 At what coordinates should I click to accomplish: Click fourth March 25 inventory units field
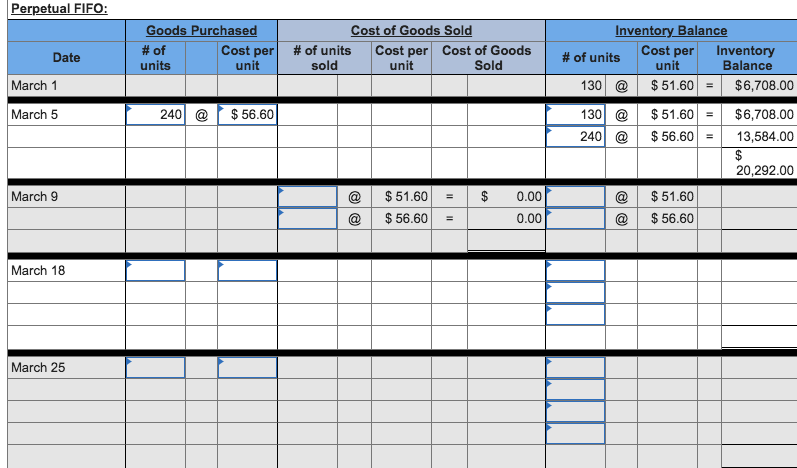point(575,433)
